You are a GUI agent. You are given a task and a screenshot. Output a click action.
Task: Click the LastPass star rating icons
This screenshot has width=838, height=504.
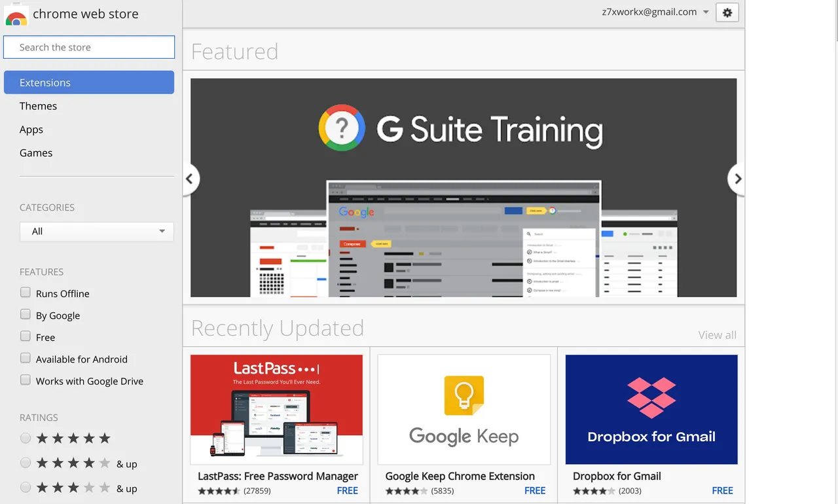pyautogui.click(x=219, y=490)
